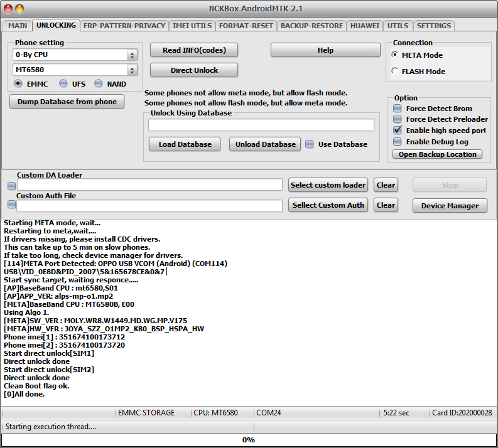The width and height of the screenshot is (498, 448).
Task: Click the red close window button
Action: click(x=8, y=9)
